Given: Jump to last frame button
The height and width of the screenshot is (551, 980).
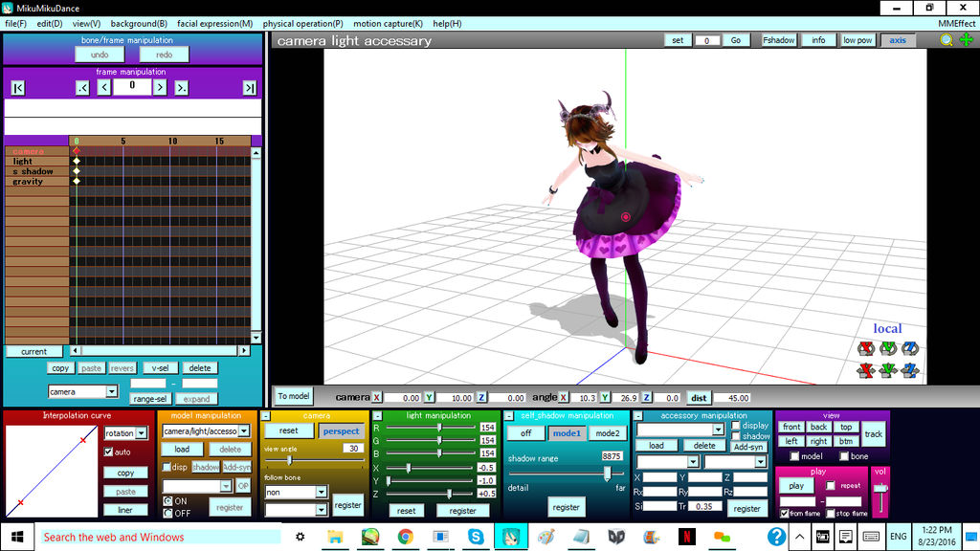Looking at the screenshot, I should point(250,88).
